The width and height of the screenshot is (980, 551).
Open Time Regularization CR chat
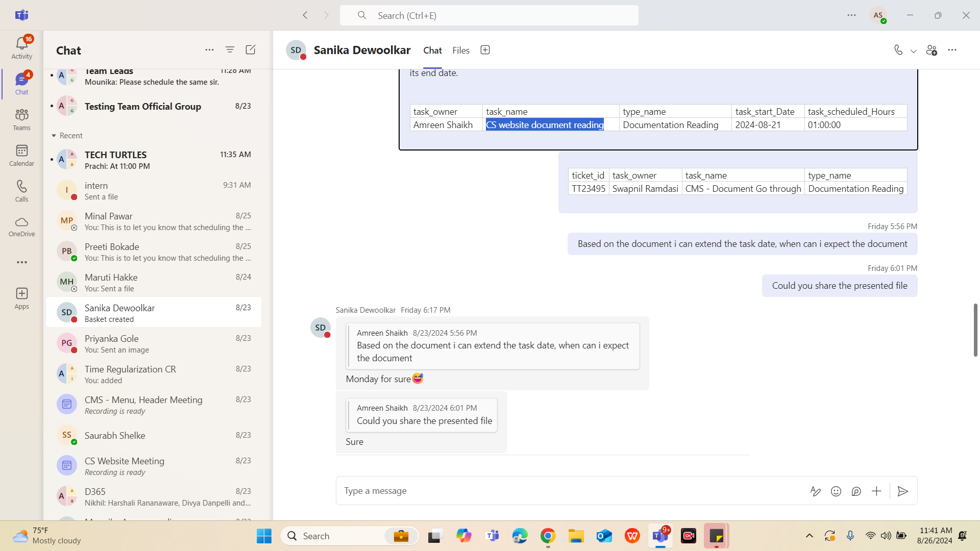pos(154,374)
